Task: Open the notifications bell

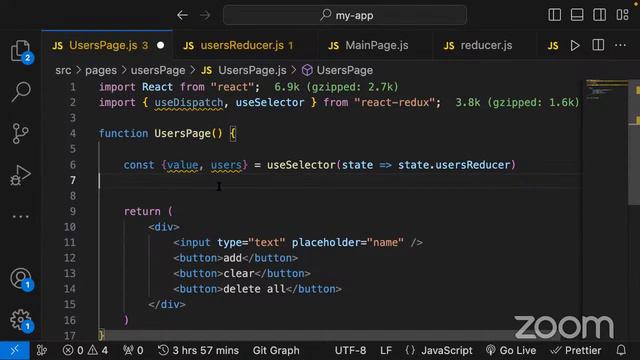Action: pos(621,350)
